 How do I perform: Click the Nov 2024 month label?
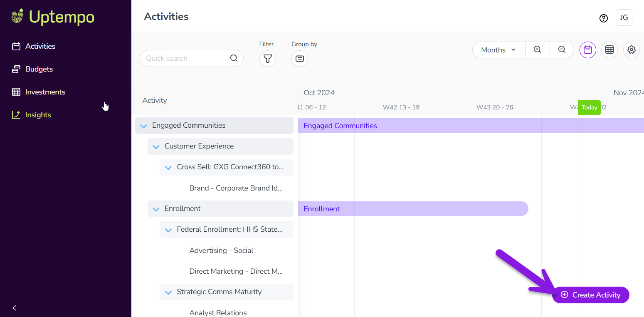629,93
